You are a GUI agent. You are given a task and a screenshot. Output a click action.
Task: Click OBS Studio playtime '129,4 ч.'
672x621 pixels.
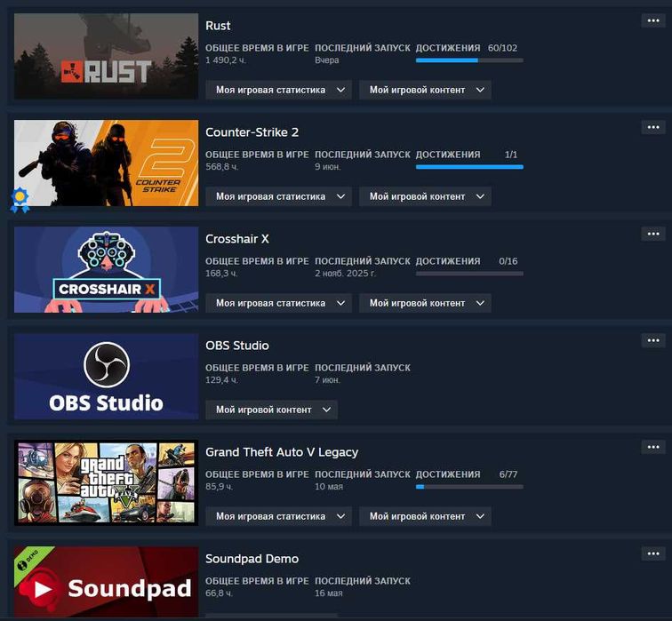pos(221,380)
